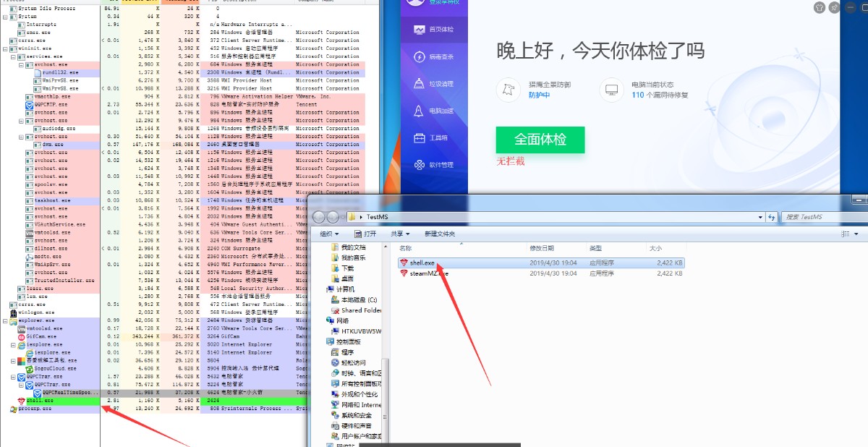Click the QQPCRTP.exe shield icon
Image resolution: width=868 pixels, height=447 pixels.
[29, 104]
